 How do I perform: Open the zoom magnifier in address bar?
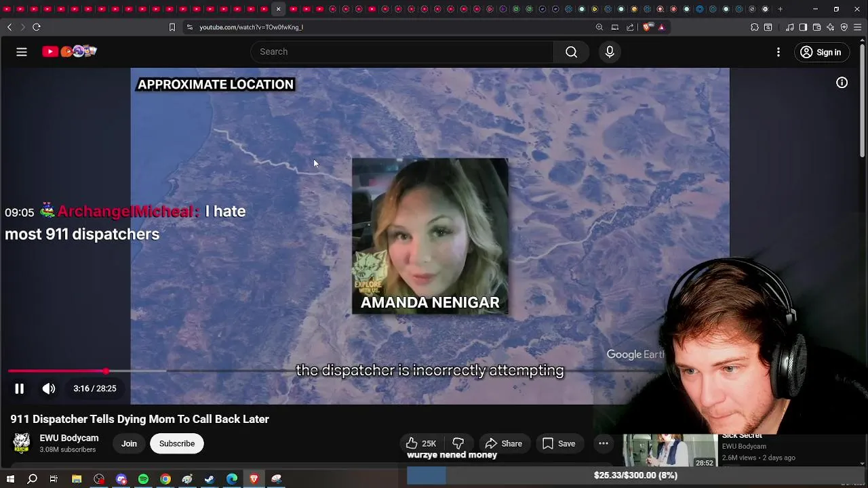599,27
